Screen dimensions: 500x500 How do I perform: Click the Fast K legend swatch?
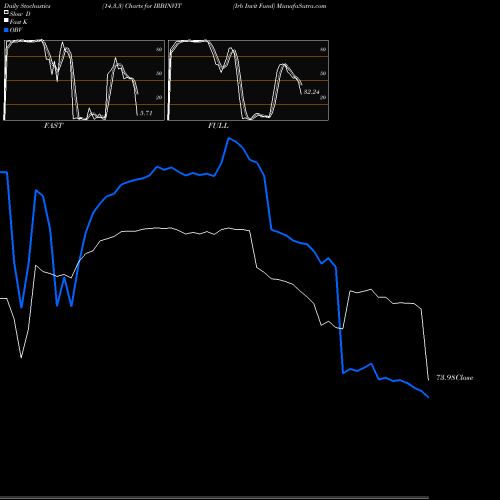tap(6, 20)
